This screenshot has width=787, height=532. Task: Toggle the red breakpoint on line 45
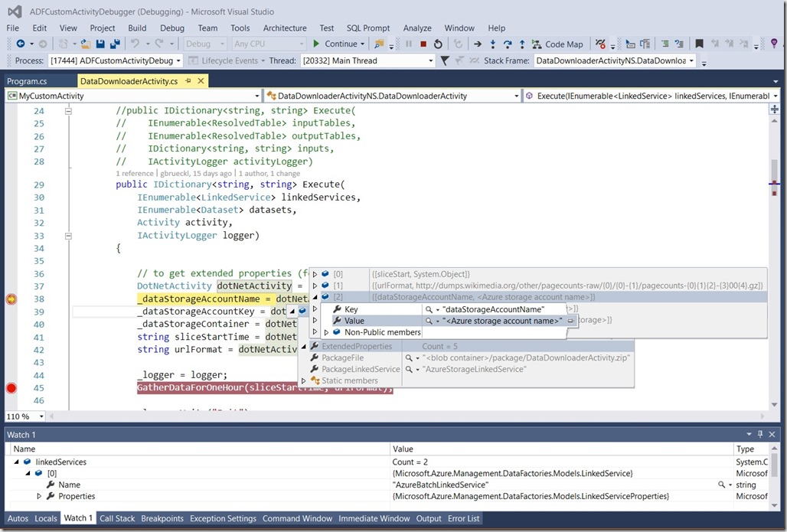(11, 388)
